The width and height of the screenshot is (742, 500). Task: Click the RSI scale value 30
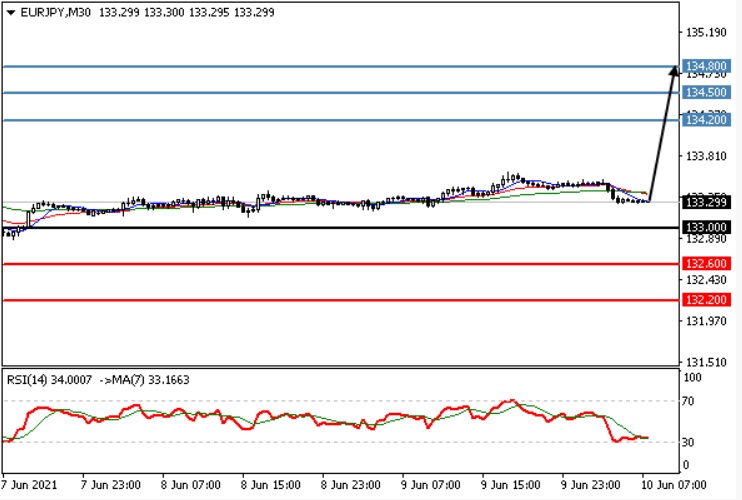[688, 442]
